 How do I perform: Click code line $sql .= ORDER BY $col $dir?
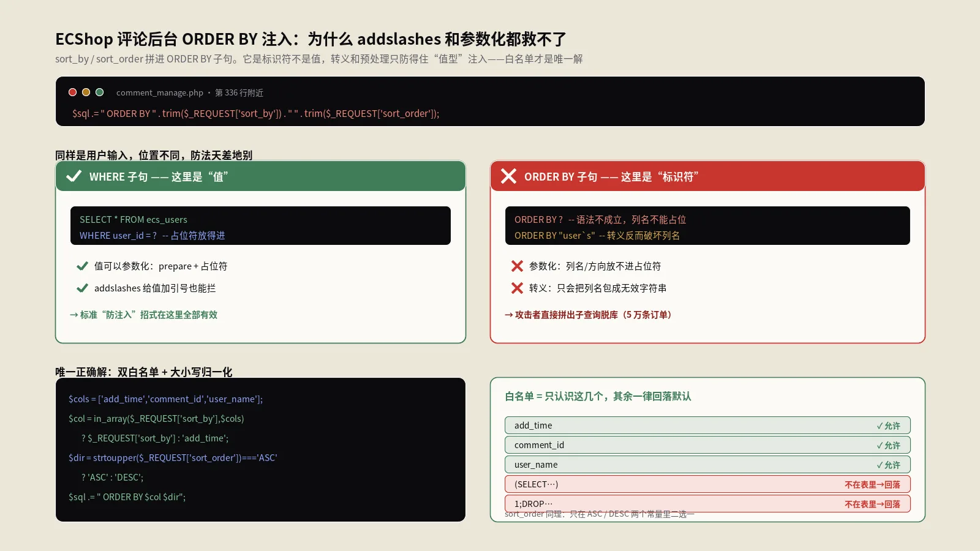(x=127, y=497)
